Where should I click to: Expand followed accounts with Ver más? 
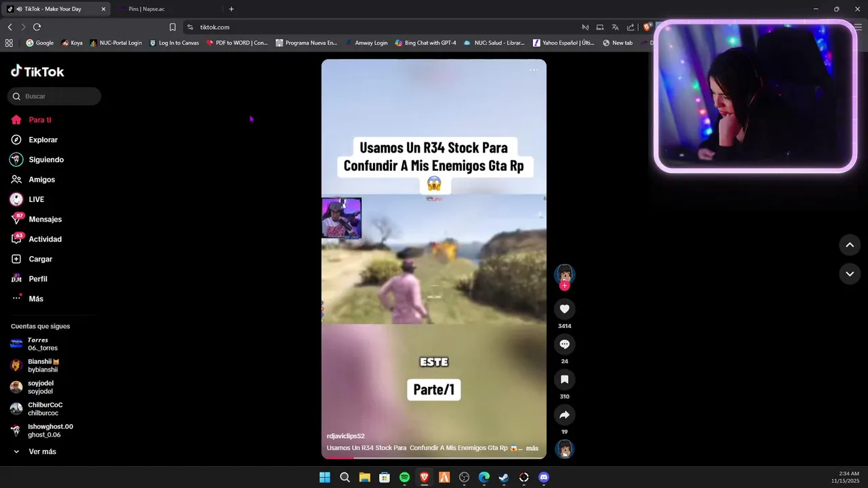click(x=34, y=451)
